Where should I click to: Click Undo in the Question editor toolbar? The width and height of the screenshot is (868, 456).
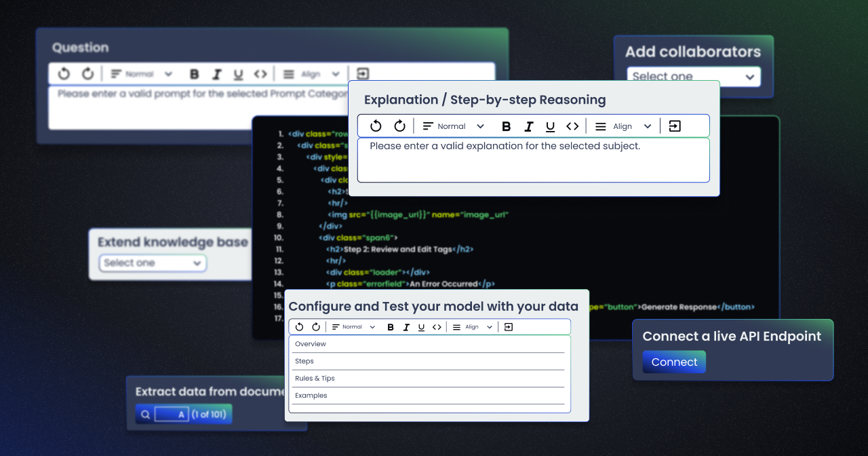coord(63,73)
